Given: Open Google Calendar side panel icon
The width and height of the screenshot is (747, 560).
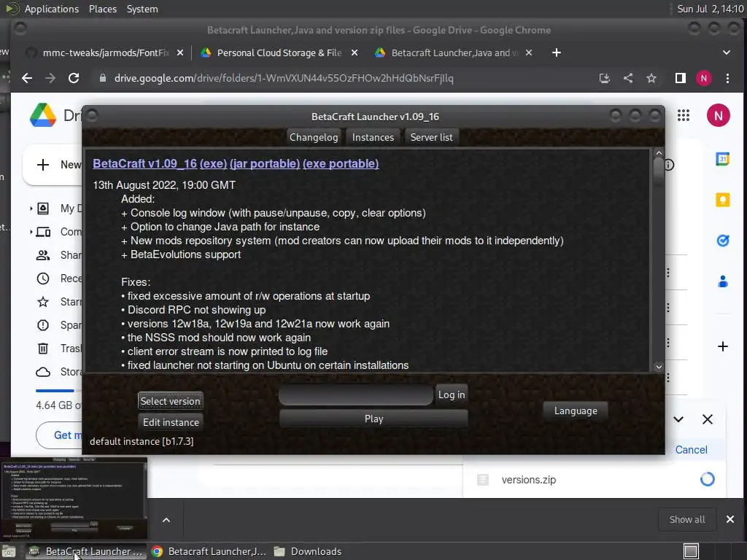Looking at the screenshot, I should pos(723,159).
